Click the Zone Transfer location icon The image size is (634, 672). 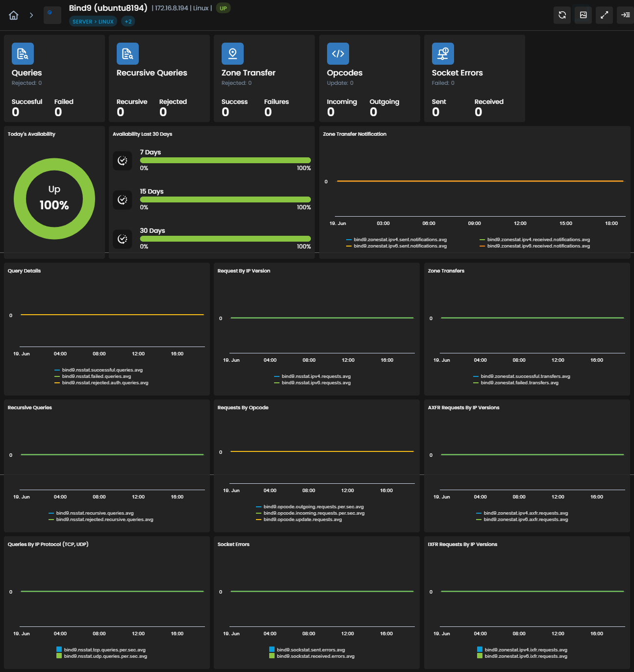(x=232, y=54)
